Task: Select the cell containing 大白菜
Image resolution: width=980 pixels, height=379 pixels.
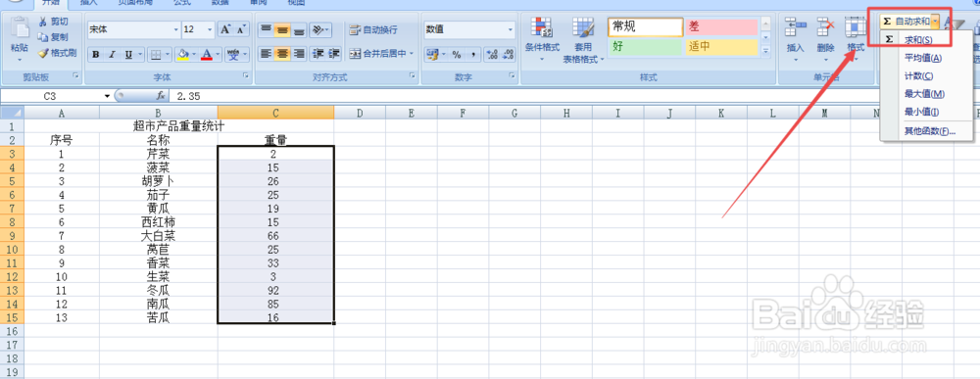Action: pyautogui.click(x=158, y=235)
